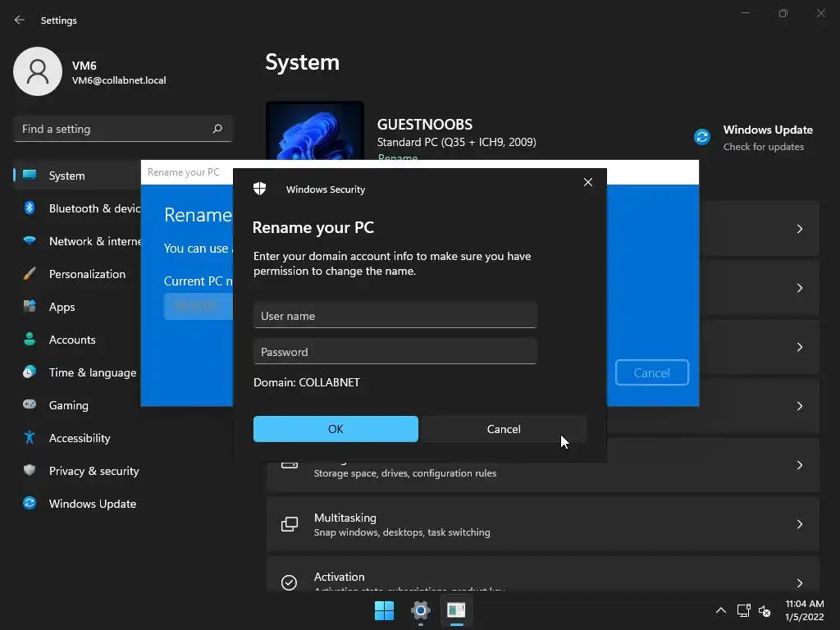The height and width of the screenshot is (630, 840).
Task: Open the Windows Start menu
Action: (x=384, y=610)
